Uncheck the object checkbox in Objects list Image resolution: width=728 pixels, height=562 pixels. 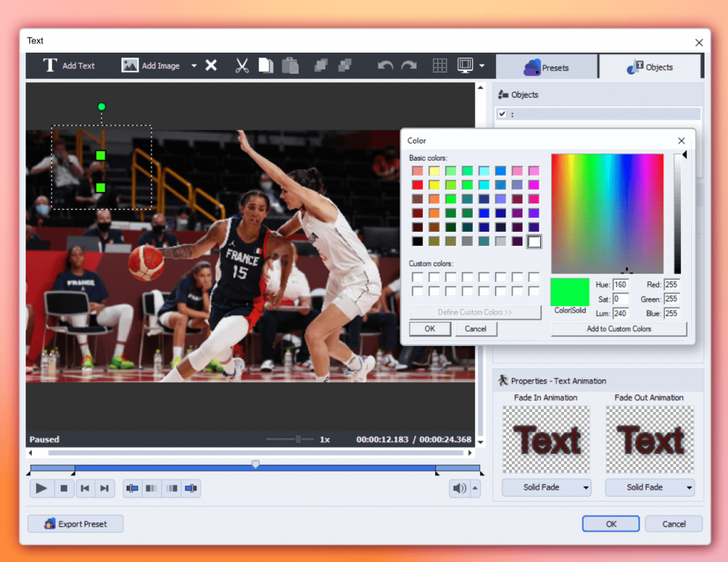(x=503, y=114)
